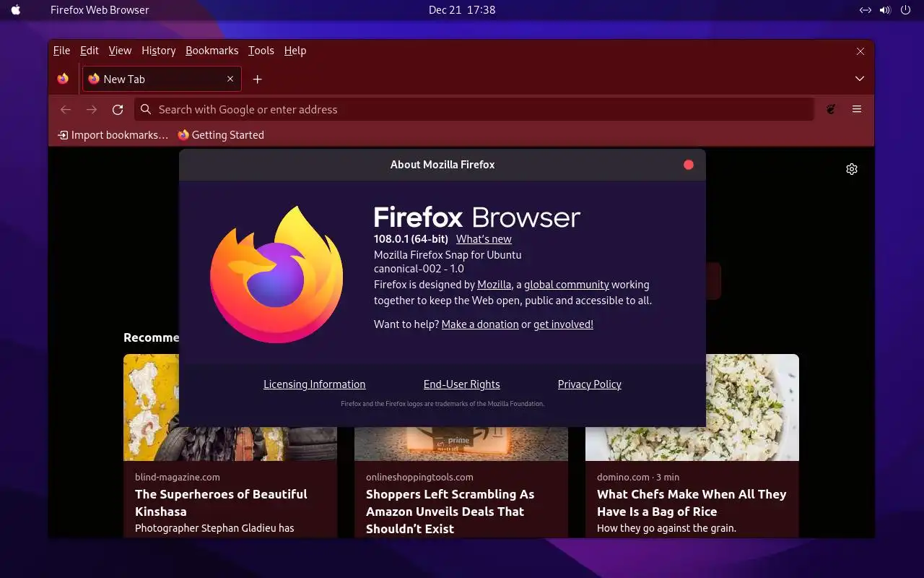Open the View menu
Screen dimensions: 924x578
coord(120,51)
